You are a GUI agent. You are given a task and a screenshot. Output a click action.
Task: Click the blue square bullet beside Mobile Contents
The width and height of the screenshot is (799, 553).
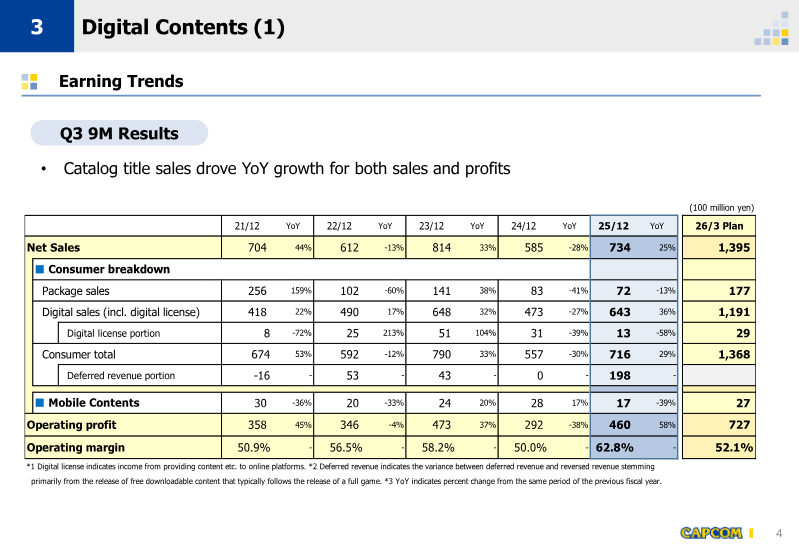40,403
